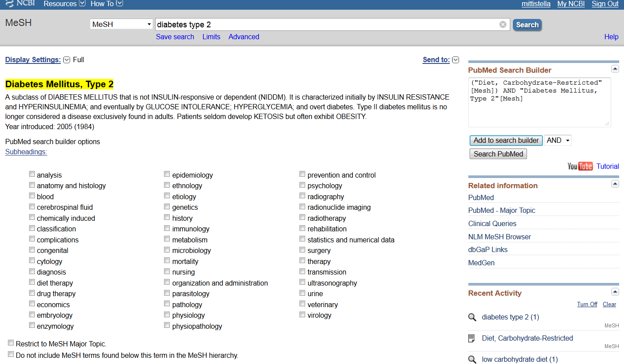Clear the search box with X icon

(503, 25)
